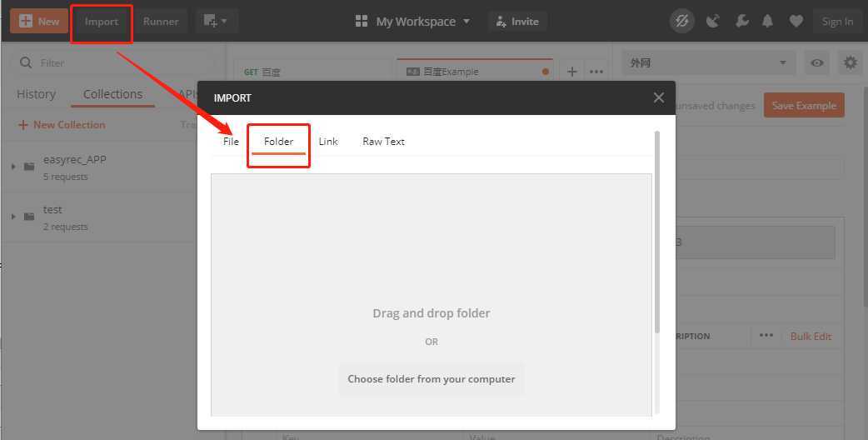The width and height of the screenshot is (868, 440).
Task: Select the test collection folder icon
Action: click(29, 217)
